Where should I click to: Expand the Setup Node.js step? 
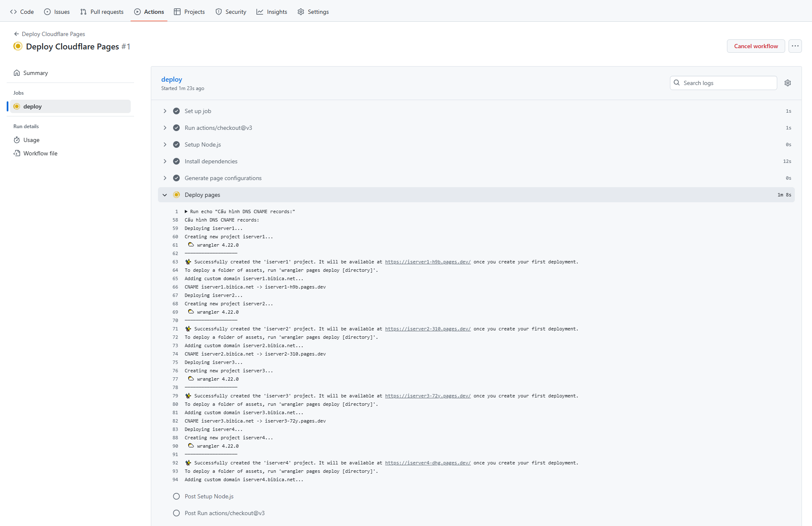(476, 144)
